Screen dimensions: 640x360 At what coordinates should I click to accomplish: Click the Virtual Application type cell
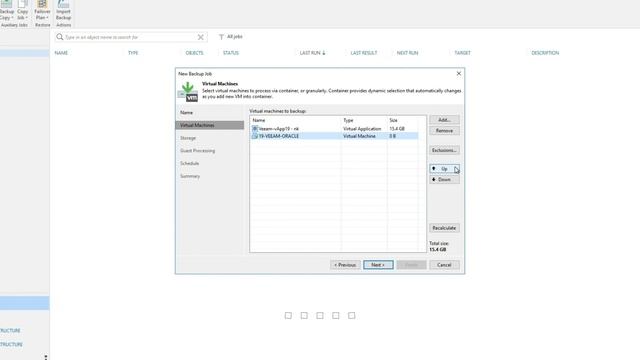(362, 129)
